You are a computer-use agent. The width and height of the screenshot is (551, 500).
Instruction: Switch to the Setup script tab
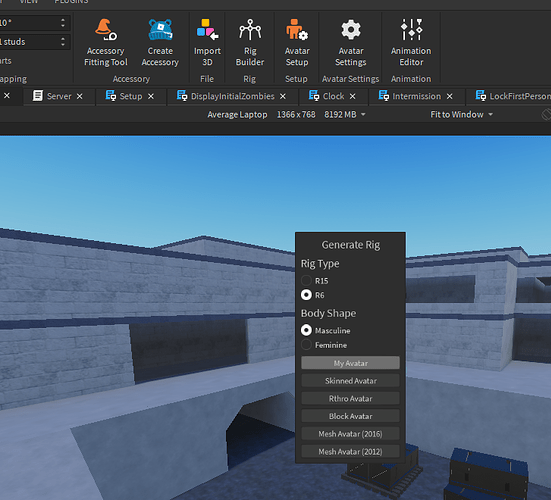131,96
